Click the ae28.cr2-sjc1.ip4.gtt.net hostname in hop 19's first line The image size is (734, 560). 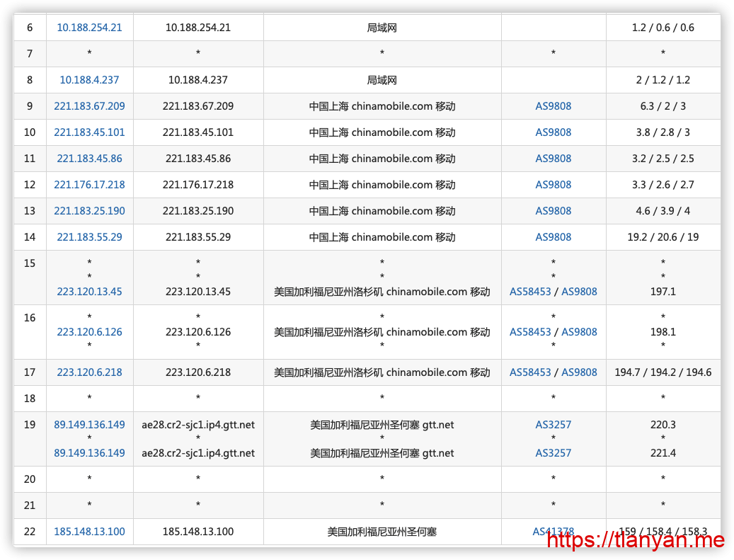coord(198,425)
